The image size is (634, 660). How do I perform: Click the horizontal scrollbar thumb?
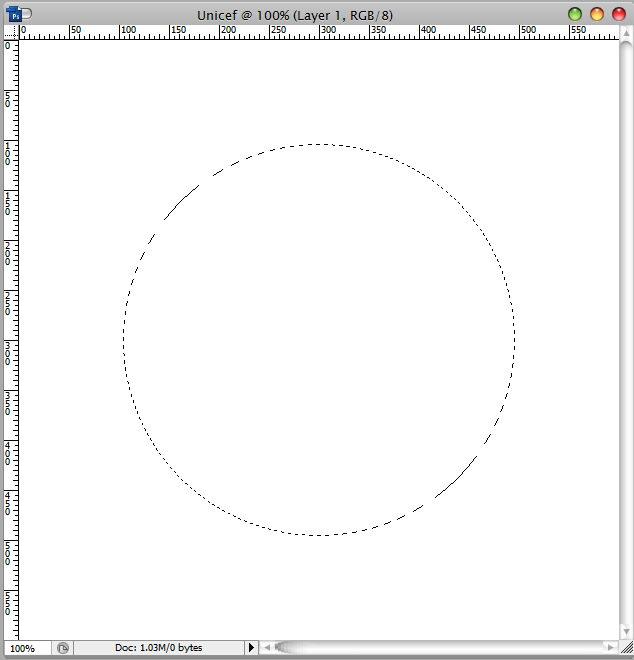point(287,647)
